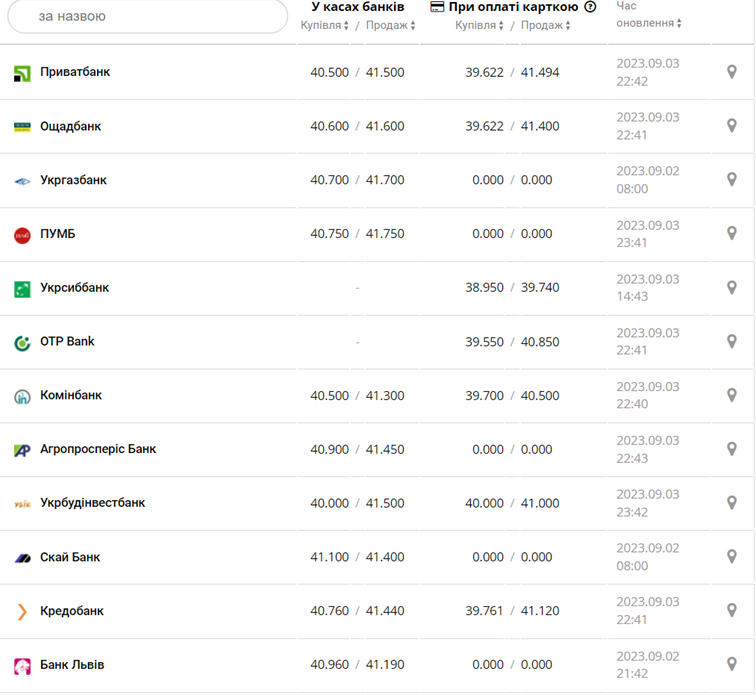Viewport: 756px width, 695px height.
Task: Open the Агропросперіс Банк link
Action: 98,449
